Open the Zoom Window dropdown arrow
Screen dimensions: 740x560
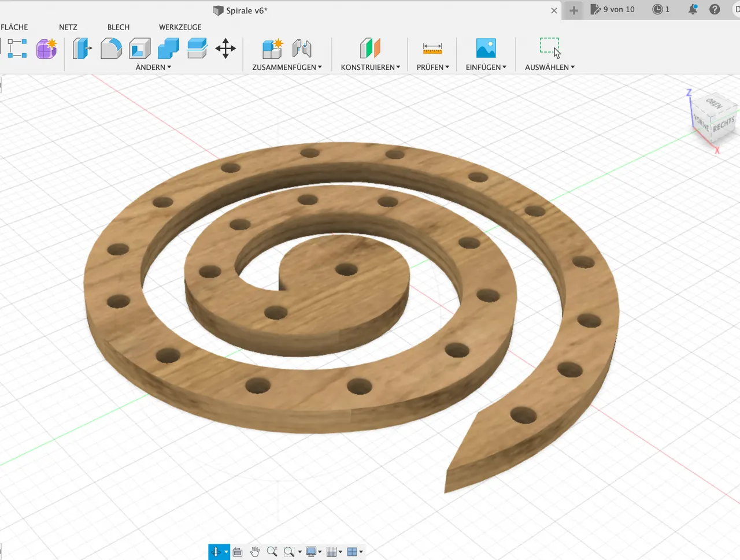coord(299,552)
